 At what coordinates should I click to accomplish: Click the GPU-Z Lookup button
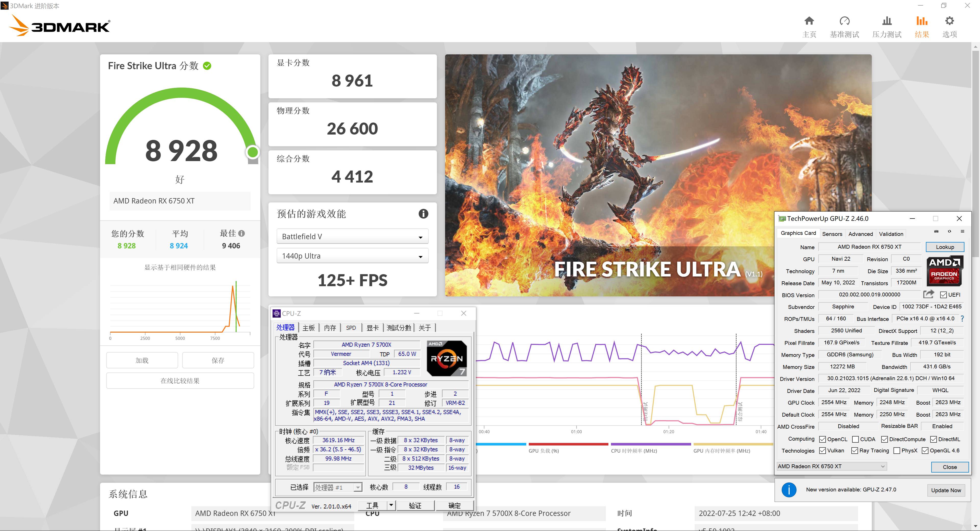(945, 247)
